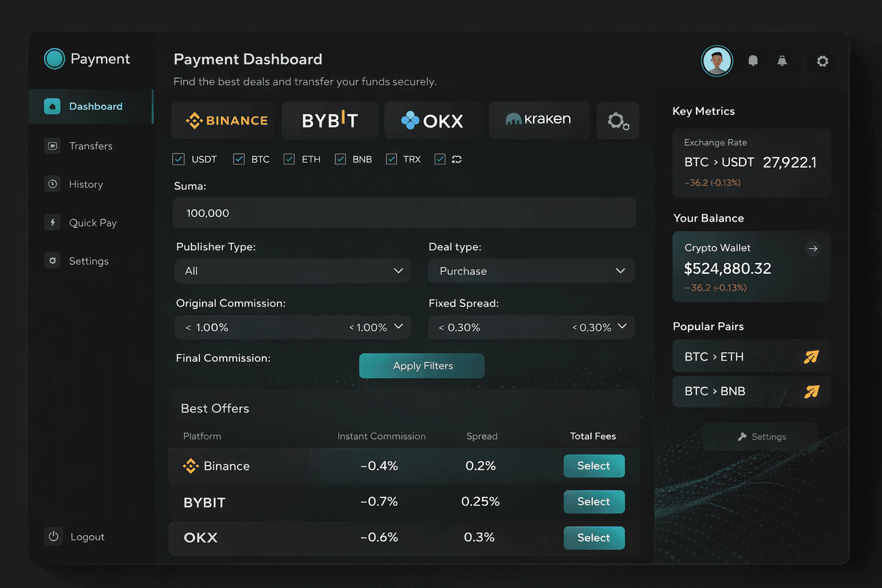The height and width of the screenshot is (588, 882).
Task: Open the Deal type Purchase dropdown
Action: click(532, 270)
